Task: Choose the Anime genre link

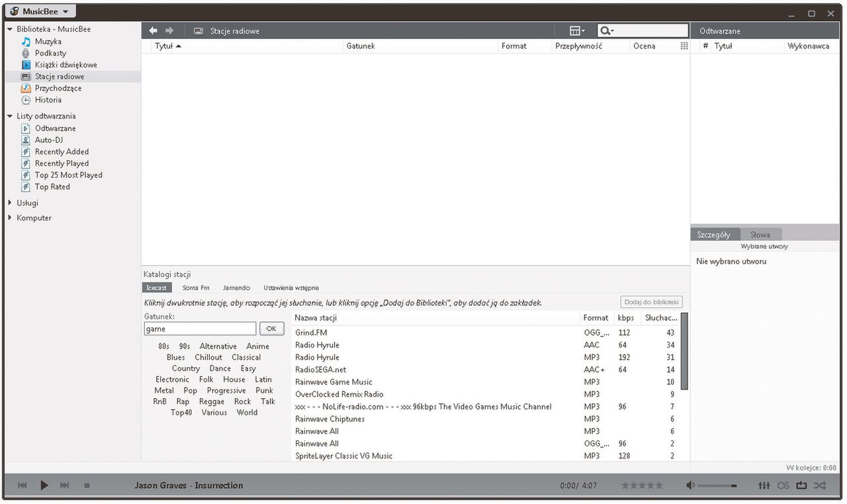Action: 258,347
